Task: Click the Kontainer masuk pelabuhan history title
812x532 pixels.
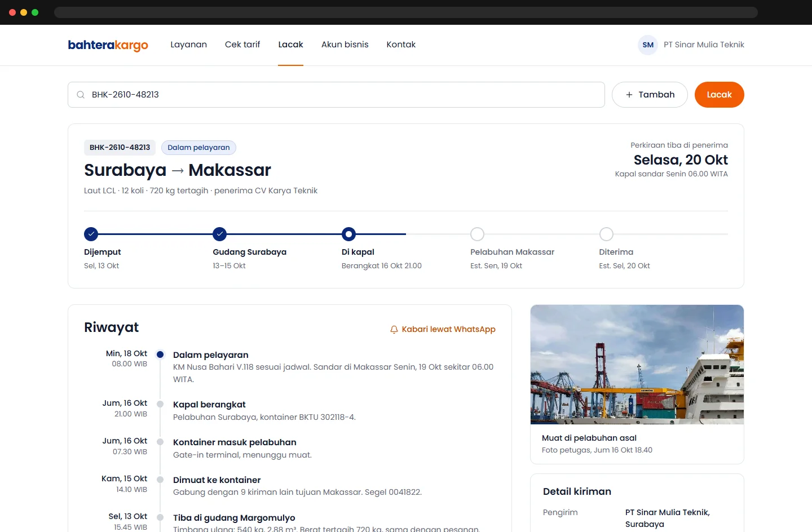Action: click(235, 442)
